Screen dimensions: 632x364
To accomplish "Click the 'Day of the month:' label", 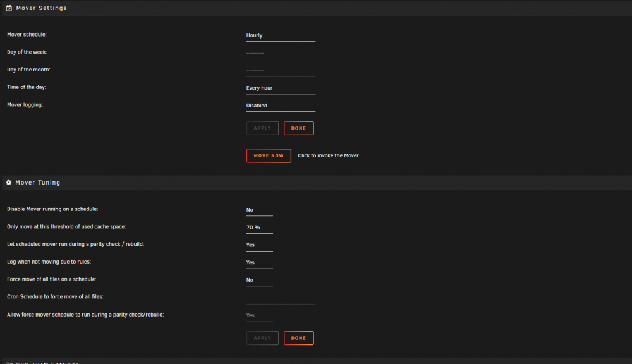I will [x=28, y=70].
